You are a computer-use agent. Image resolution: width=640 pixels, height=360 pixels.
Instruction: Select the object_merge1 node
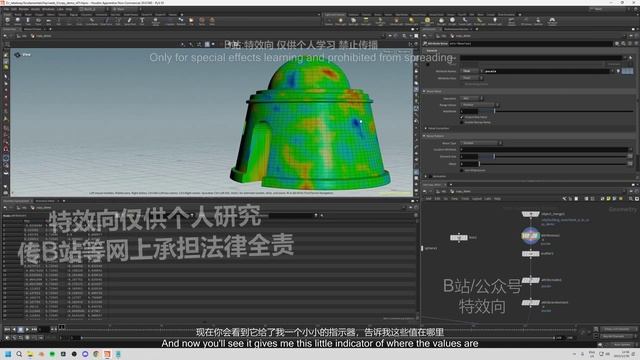tap(531, 214)
